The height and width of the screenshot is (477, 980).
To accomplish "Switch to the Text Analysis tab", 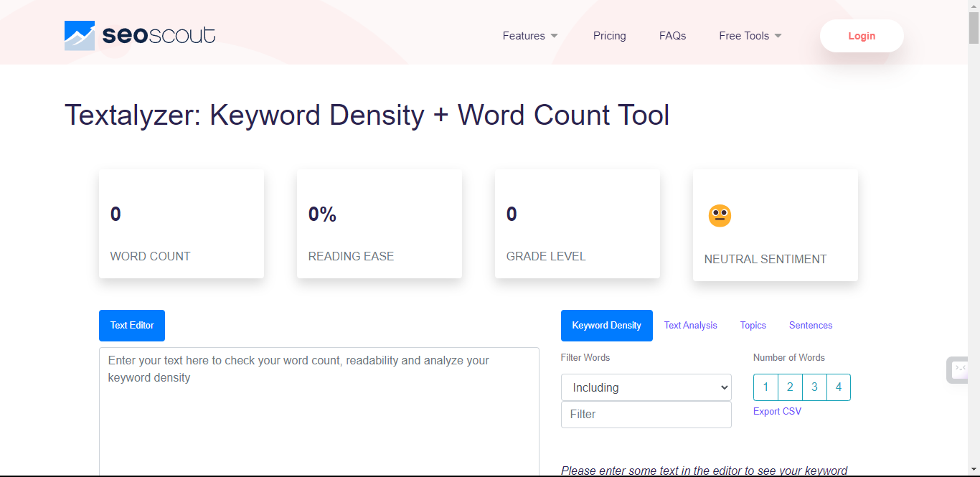I will 690,326.
